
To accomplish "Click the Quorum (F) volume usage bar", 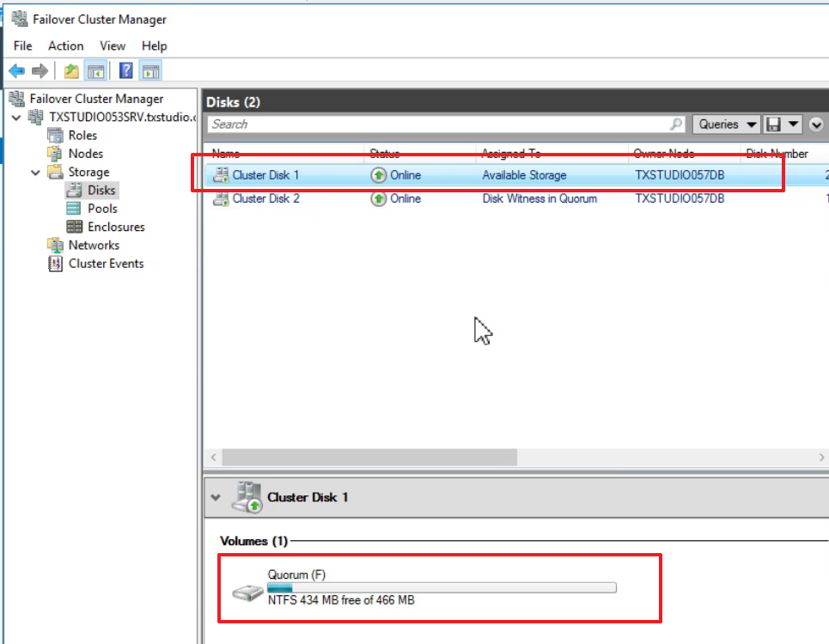I will coord(442,587).
